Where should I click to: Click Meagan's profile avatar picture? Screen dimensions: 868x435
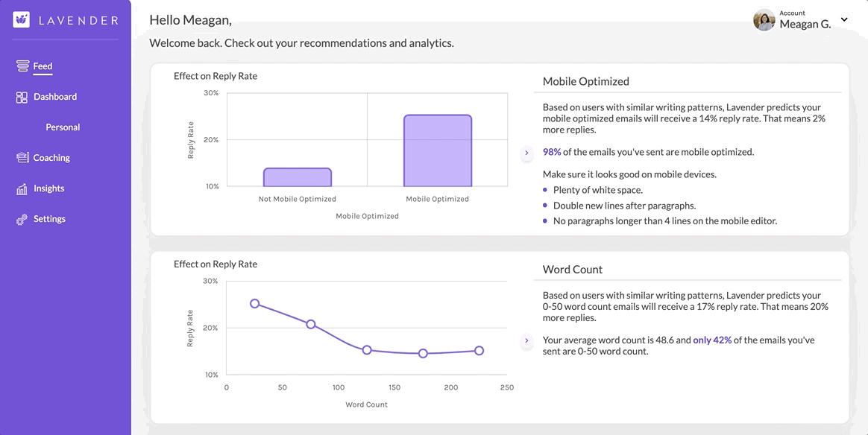[x=764, y=20]
